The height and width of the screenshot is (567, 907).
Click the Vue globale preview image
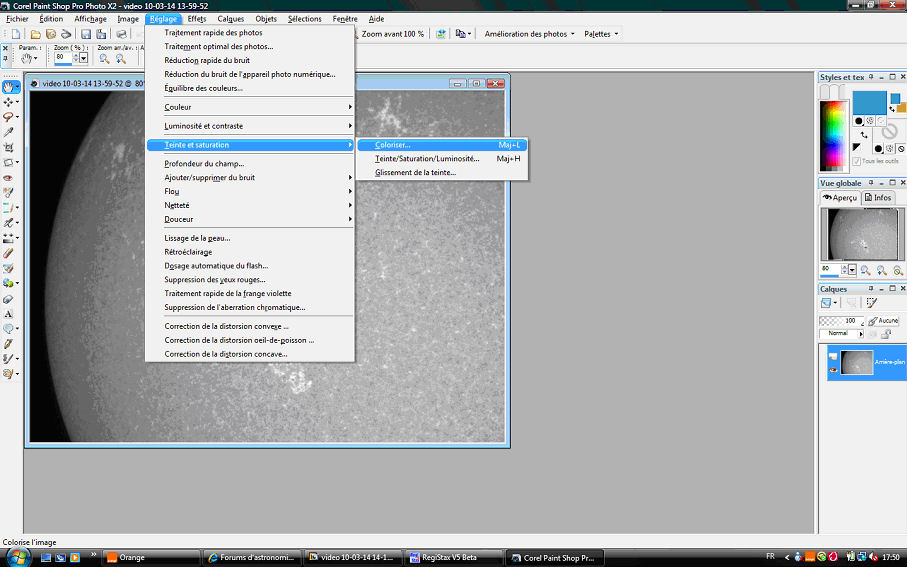coord(862,234)
